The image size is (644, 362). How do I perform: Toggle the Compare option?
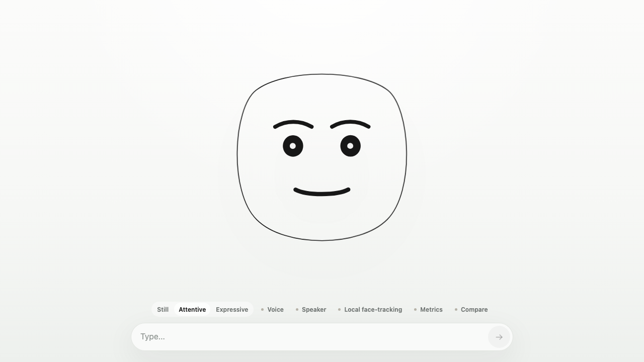(471, 310)
